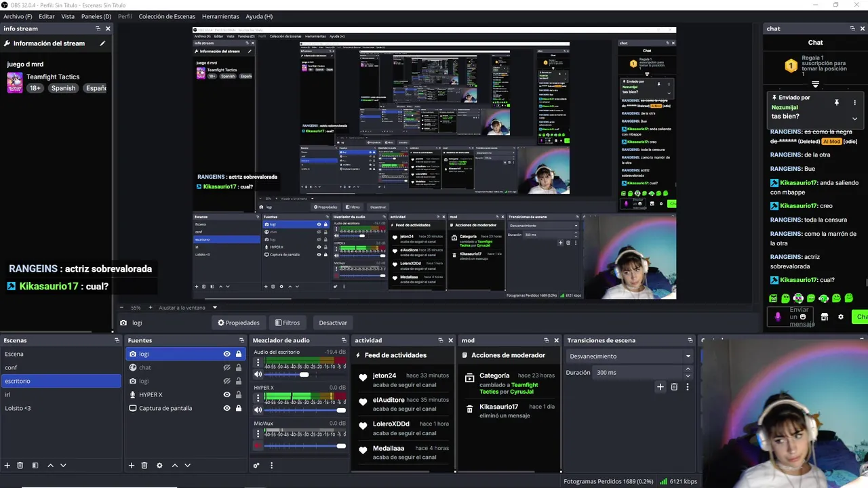Edit stream info with pencil icon
Image resolution: width=868 pixels, height=488 pixels.
coord(103,43)
